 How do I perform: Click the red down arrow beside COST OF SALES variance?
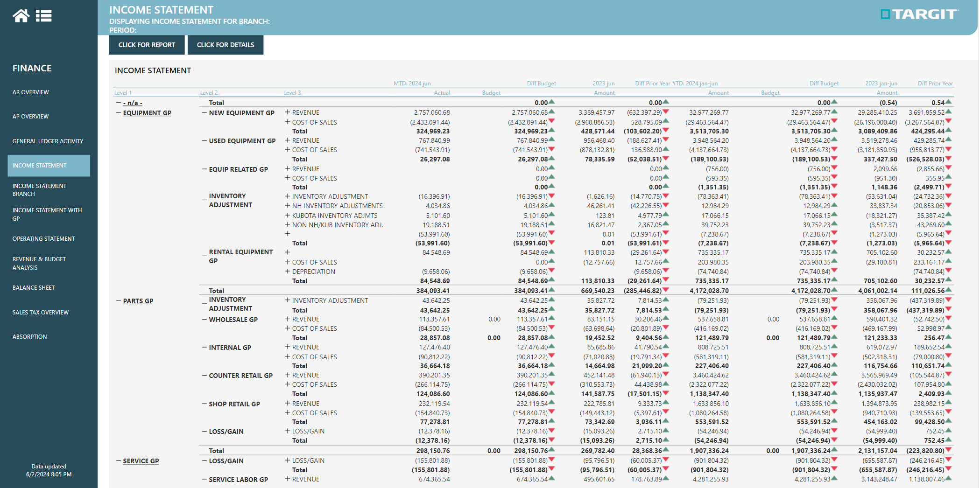click(x=551, y=122)
